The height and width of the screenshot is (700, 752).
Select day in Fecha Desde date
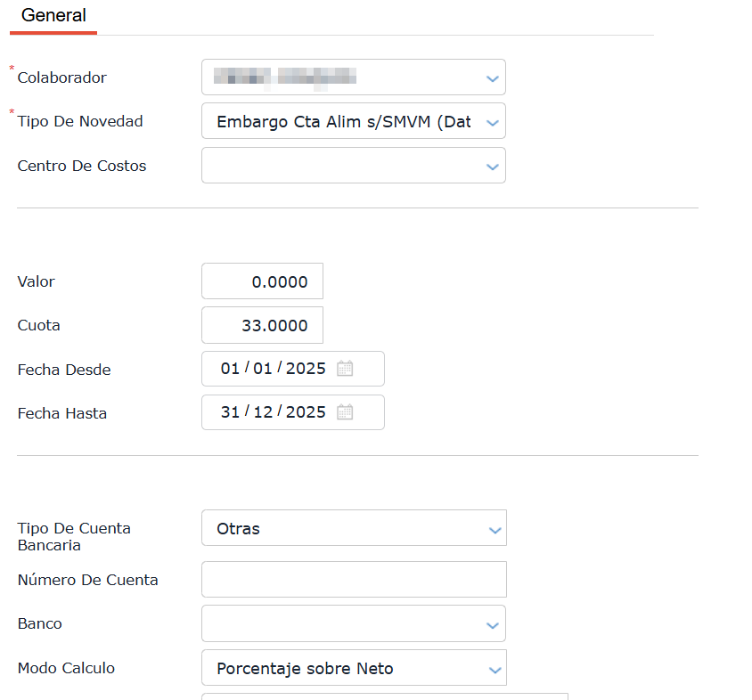tap(231, 369)
